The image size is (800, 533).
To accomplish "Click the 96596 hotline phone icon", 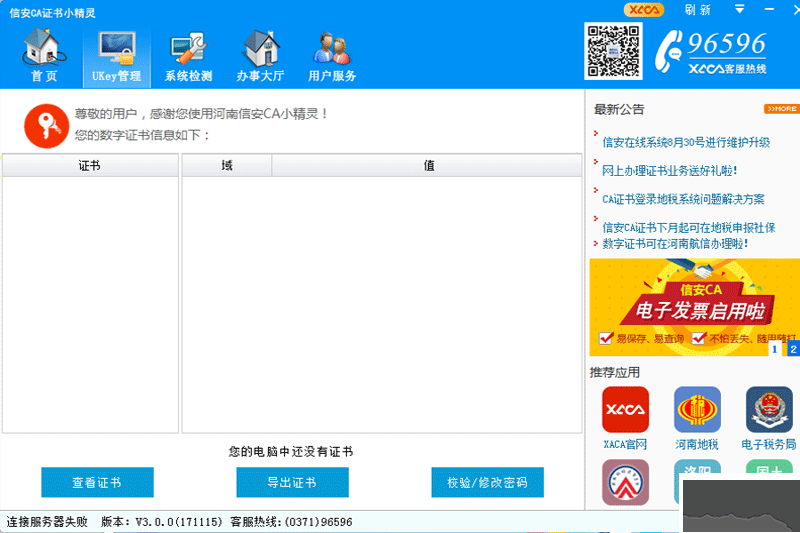I will (669, 51).
